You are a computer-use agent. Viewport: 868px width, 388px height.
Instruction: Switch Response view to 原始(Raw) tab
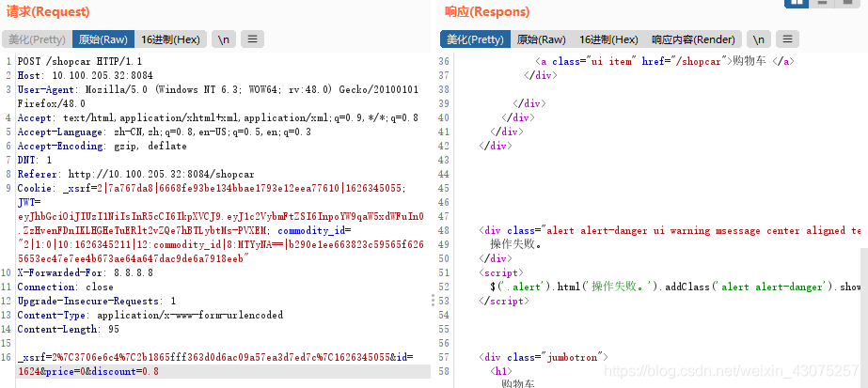pyautogui.click(x=541, y=39)
